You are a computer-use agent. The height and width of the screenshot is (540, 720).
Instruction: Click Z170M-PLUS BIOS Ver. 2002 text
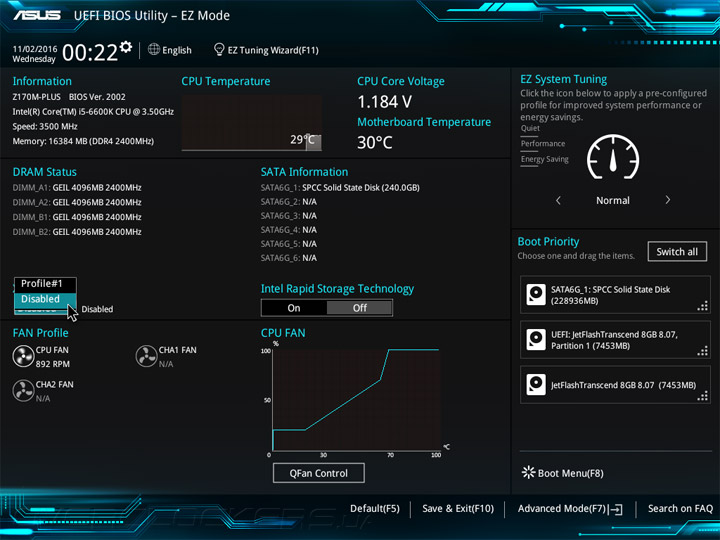coord(69,97)
